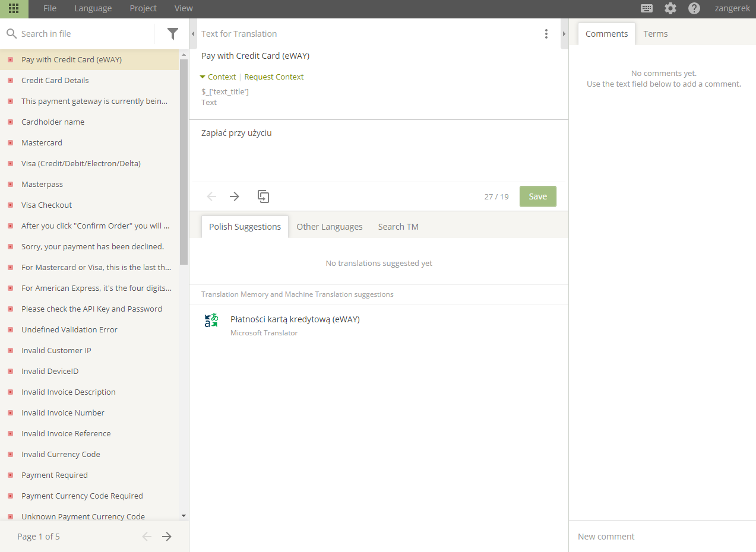Select the Polish Suggestions tab

tap(245, 227)
